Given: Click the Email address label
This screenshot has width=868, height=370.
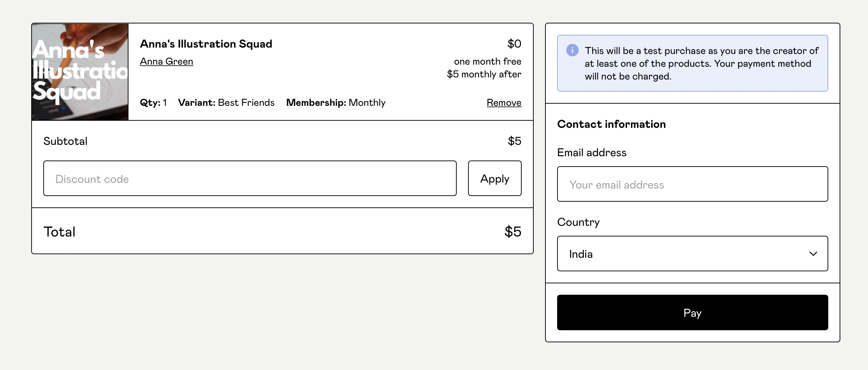Looking at the screenshot, I should pyautogui.click(x=592, y=153).
